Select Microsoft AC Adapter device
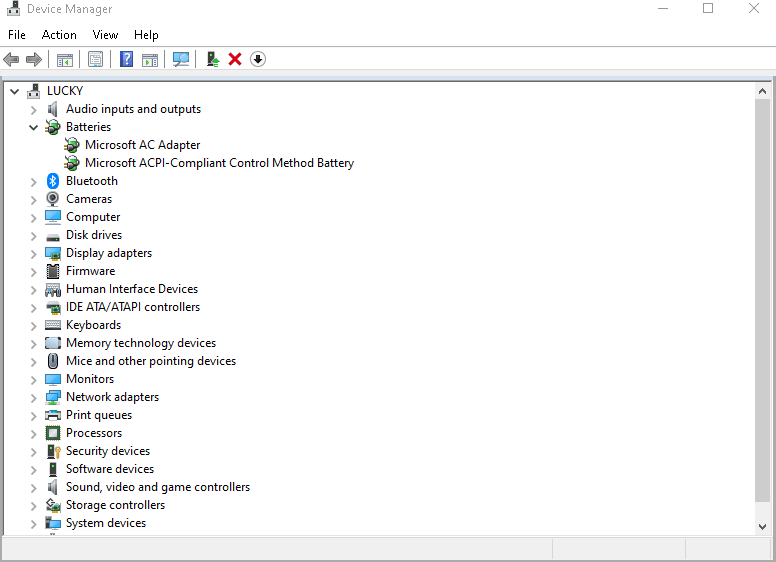The width and height of the screenshot is (776, 562). tap(142, 145)
